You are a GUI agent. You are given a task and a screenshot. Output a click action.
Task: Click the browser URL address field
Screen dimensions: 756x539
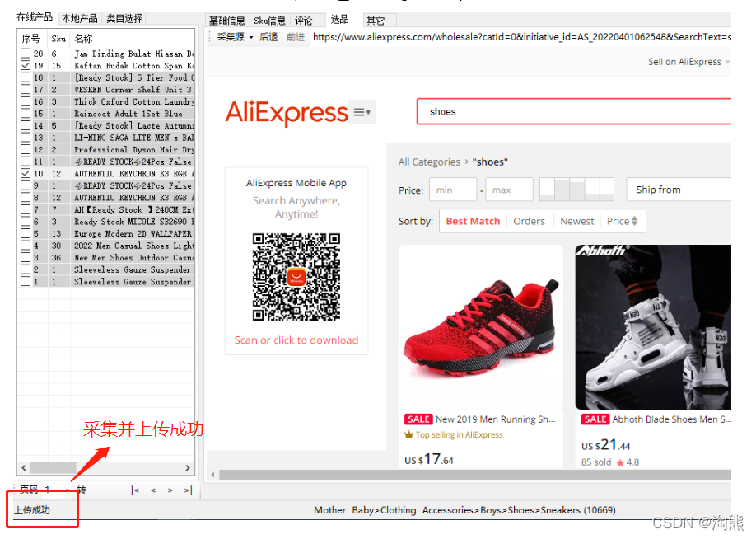click(x=521, y=36)
